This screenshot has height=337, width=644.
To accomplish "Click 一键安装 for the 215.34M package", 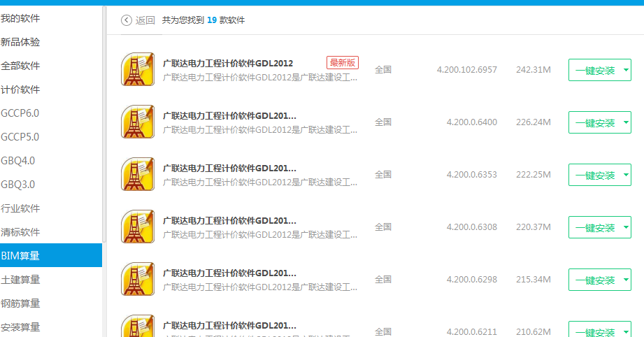I will coord(595,280).
